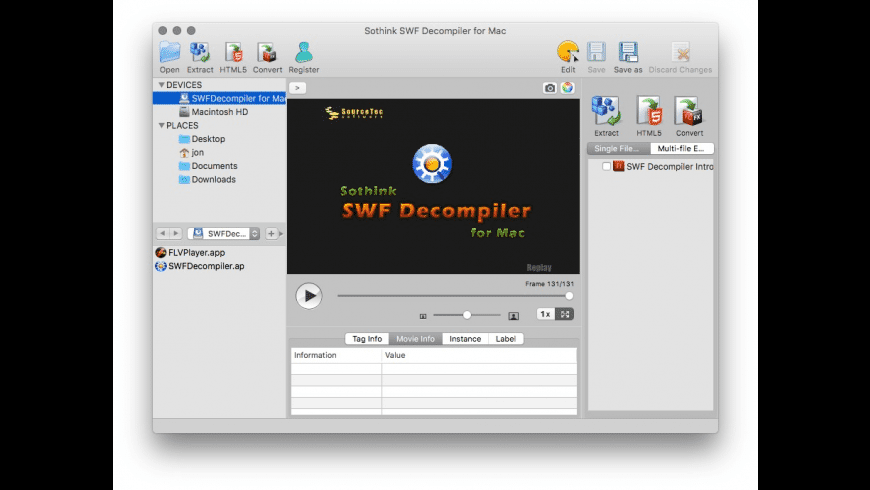Set zoom to 1x
Viewport: 870px width, 490px height.
545,314
